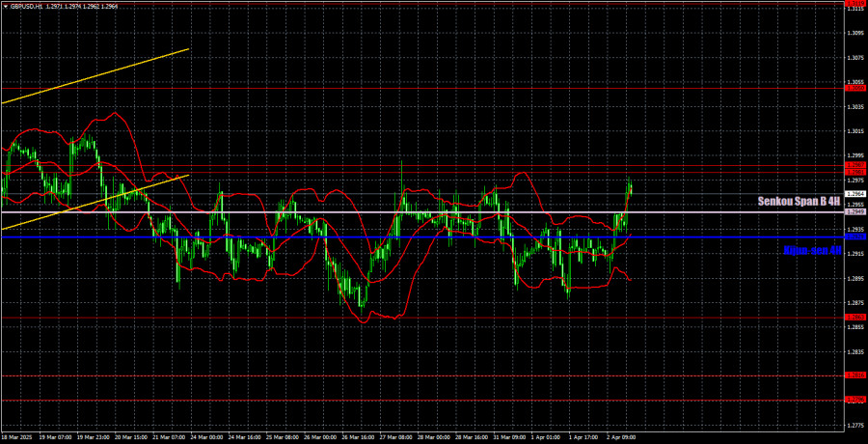The height and width of the screenshot is (444, 868).
Task: Click the 1.2949 Senkou Span price tag
Action: click(855, 212)
